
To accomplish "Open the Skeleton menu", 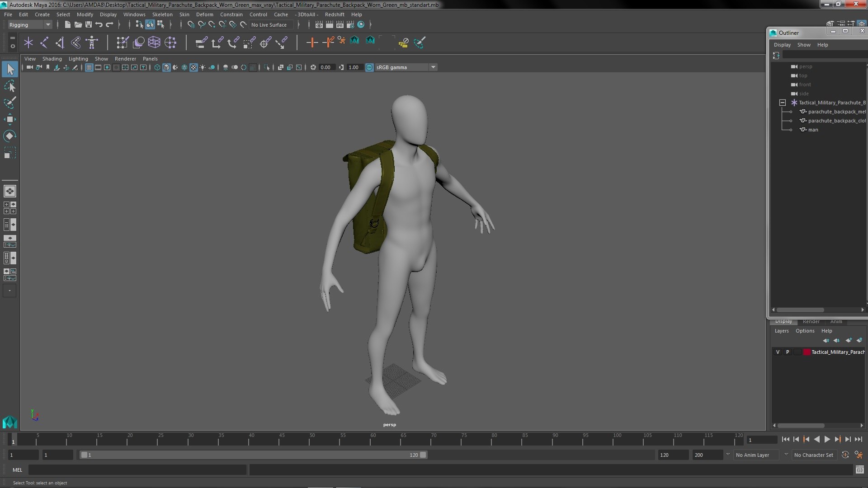I will 162,14.
